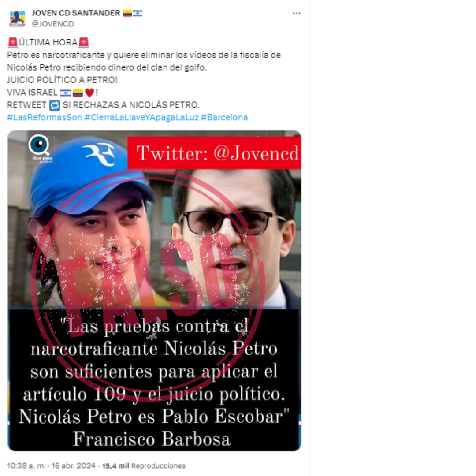Click the JOVEN CD SANTANDER profile avatar
The height and width of the screenshot is (476, 476).
click(17, 19)
